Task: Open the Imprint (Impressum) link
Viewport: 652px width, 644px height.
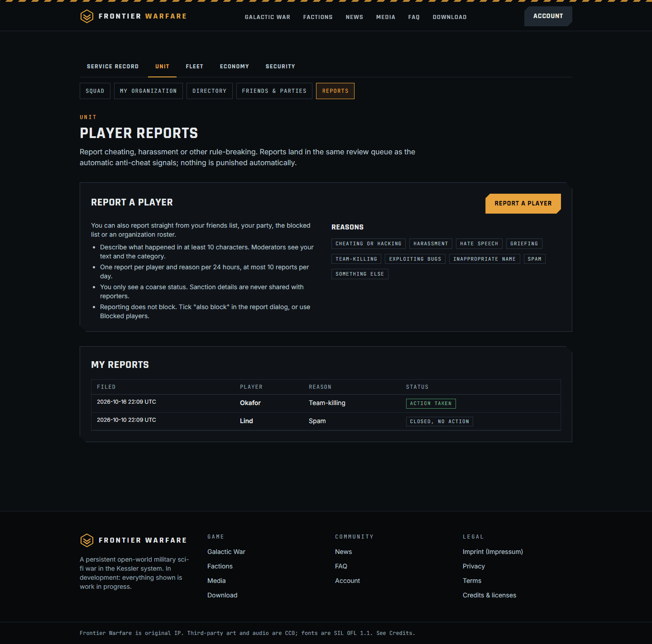Action: pos(493,552)
